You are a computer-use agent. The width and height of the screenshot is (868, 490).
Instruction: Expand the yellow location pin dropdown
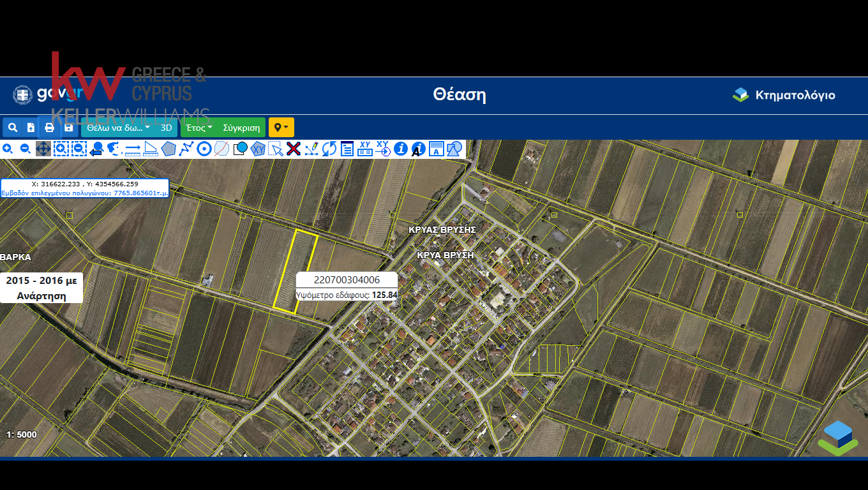pyautogui.click(x=281, y=128)
